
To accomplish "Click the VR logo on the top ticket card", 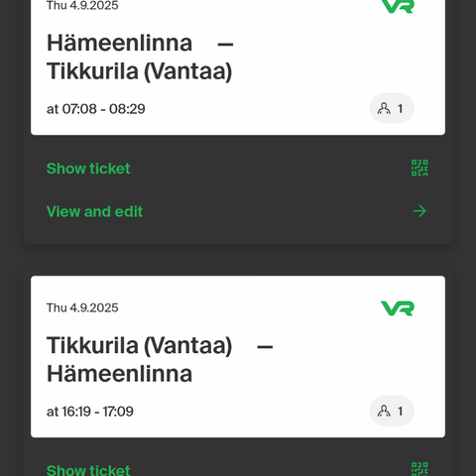I will (x=398, y=6).
